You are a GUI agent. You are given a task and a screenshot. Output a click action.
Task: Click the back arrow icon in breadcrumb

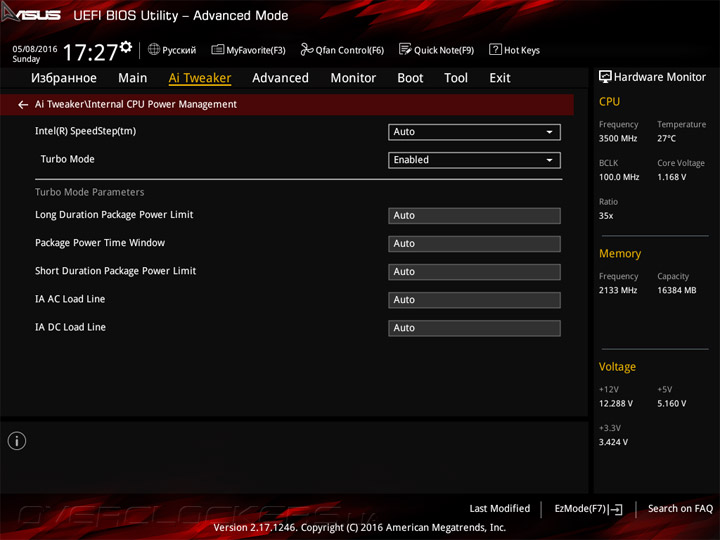(23, 105)
